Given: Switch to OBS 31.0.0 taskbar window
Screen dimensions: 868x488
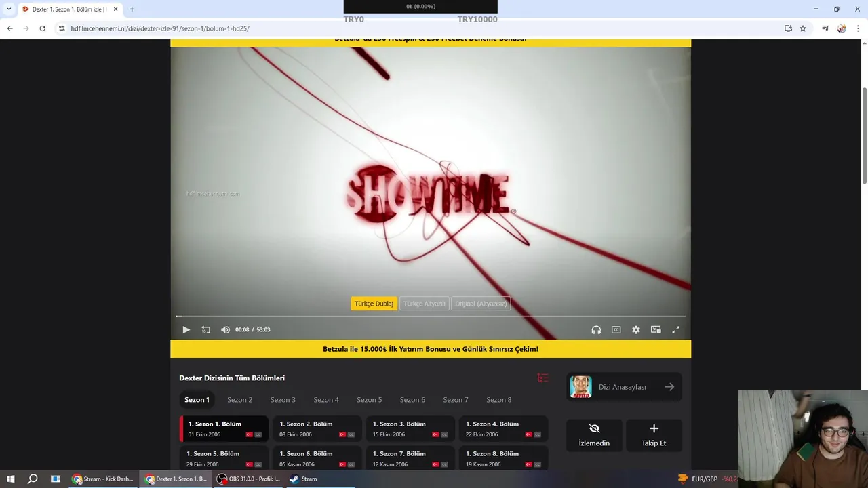Looking at the screenshot, I should 248,479.
